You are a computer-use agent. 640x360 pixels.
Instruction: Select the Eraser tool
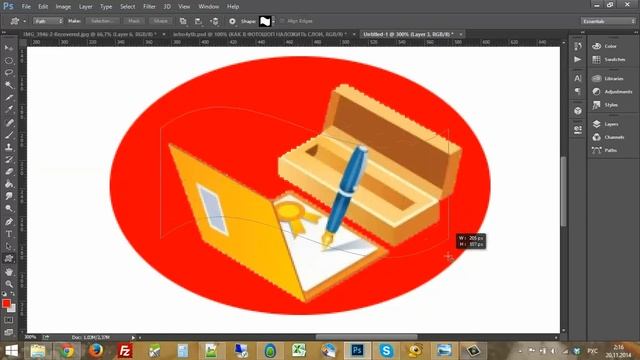9,171
